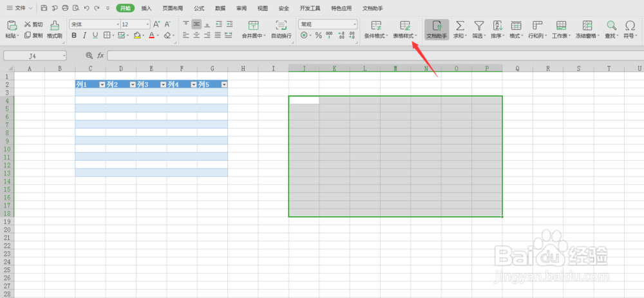Open the Insert (插入) tab

(146, 8)
